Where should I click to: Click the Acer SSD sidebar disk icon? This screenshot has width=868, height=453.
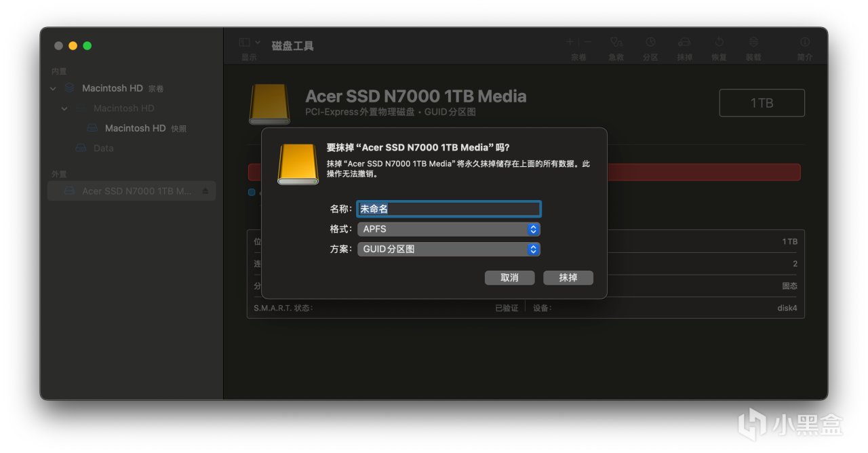[69, 191]
